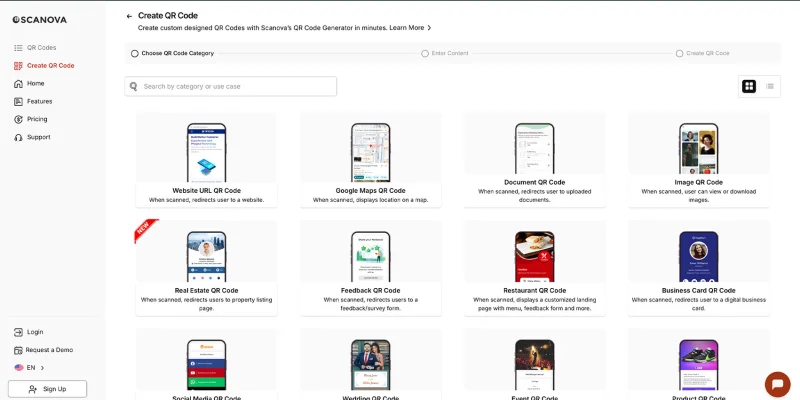Switch to grid view layout

tap(749, 86)
